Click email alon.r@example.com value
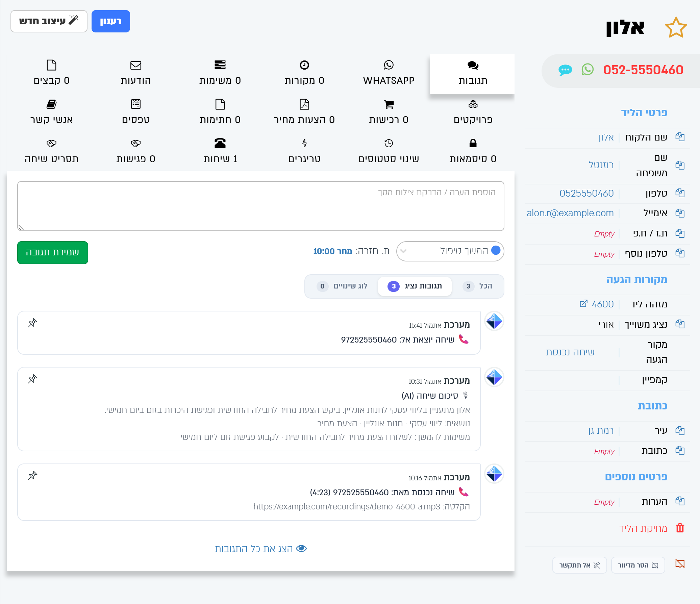Viewport: 700px width, 604px height. pyautogui.click(x=570, y=213)
